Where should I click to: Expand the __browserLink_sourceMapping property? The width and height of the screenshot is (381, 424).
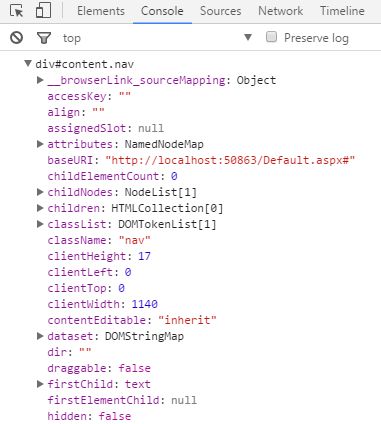40,80
